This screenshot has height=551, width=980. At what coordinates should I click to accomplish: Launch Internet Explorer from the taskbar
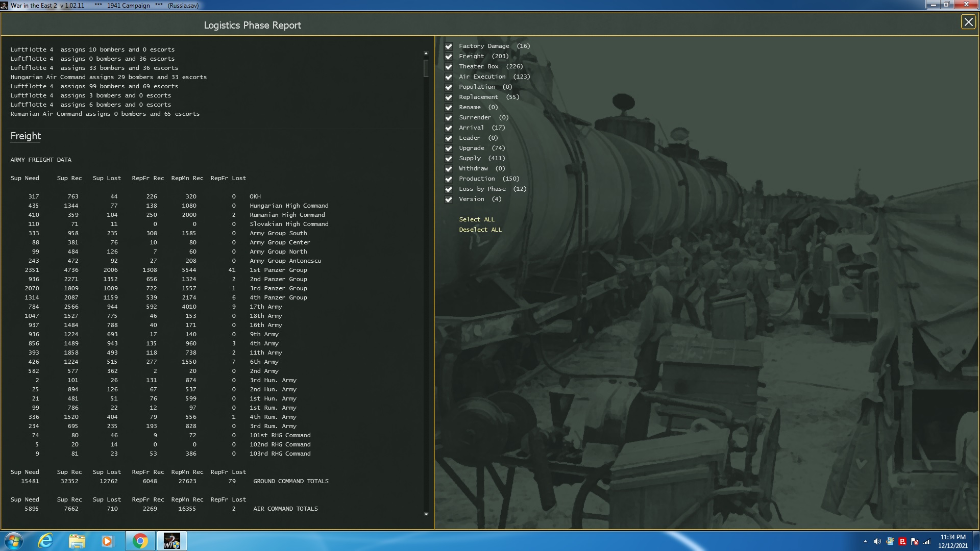(45, 540)
